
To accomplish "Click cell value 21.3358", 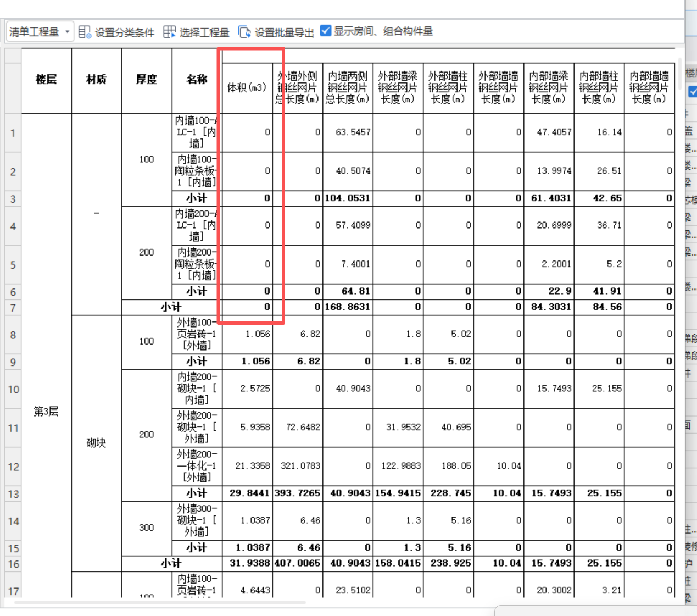I will coord(253,466).
